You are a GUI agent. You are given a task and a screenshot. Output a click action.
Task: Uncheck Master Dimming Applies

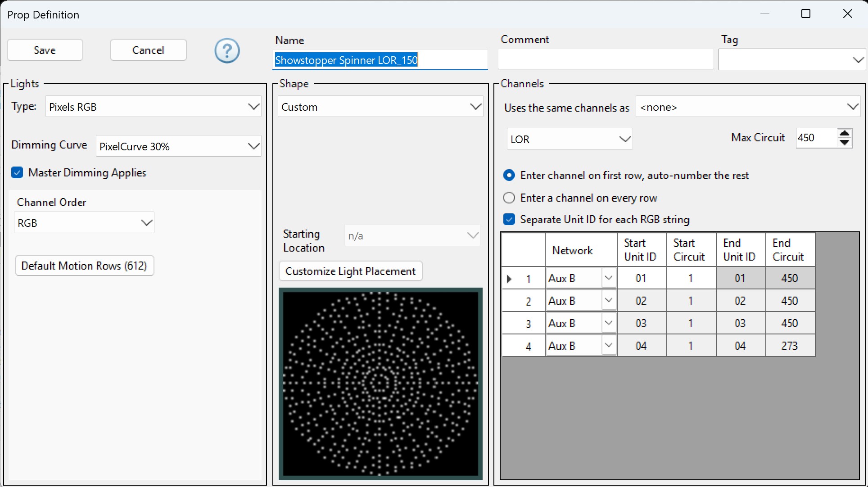[17, 172]
